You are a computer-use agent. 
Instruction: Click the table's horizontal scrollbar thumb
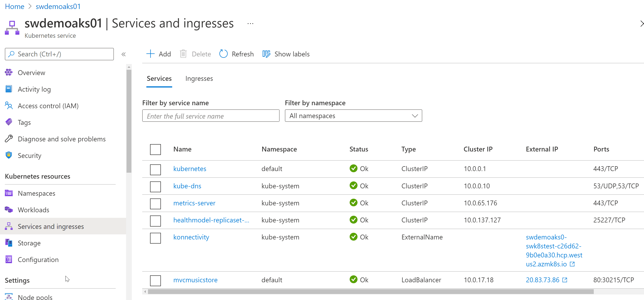371,291
